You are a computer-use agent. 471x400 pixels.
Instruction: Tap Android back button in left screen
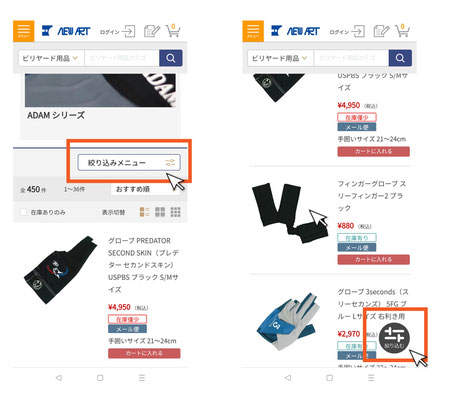tap(59, 378)
